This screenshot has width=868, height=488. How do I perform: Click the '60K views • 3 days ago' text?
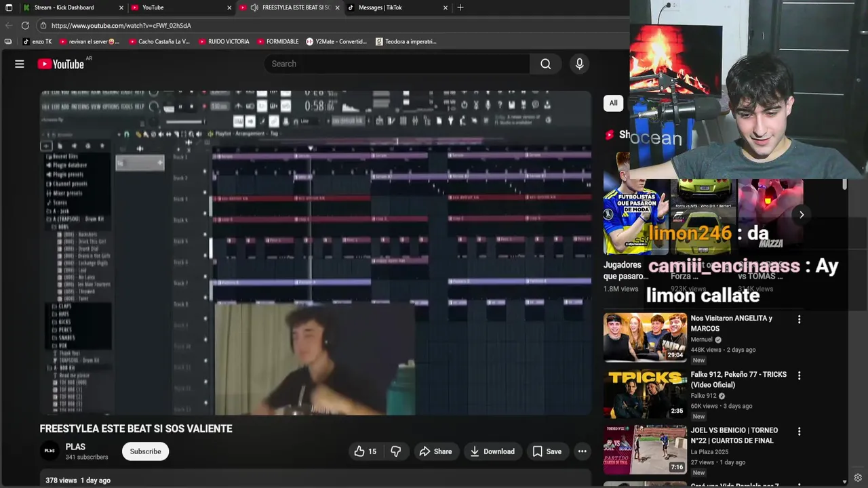click(x=722, y=406)
